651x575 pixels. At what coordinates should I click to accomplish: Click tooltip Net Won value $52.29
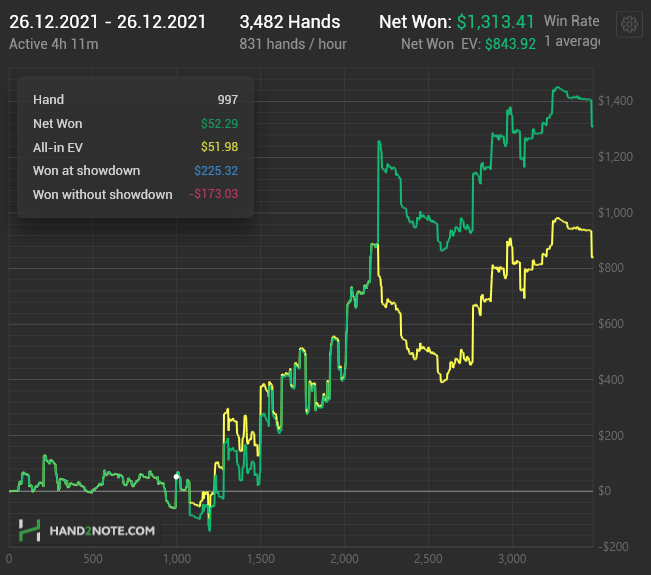[219, 124]
